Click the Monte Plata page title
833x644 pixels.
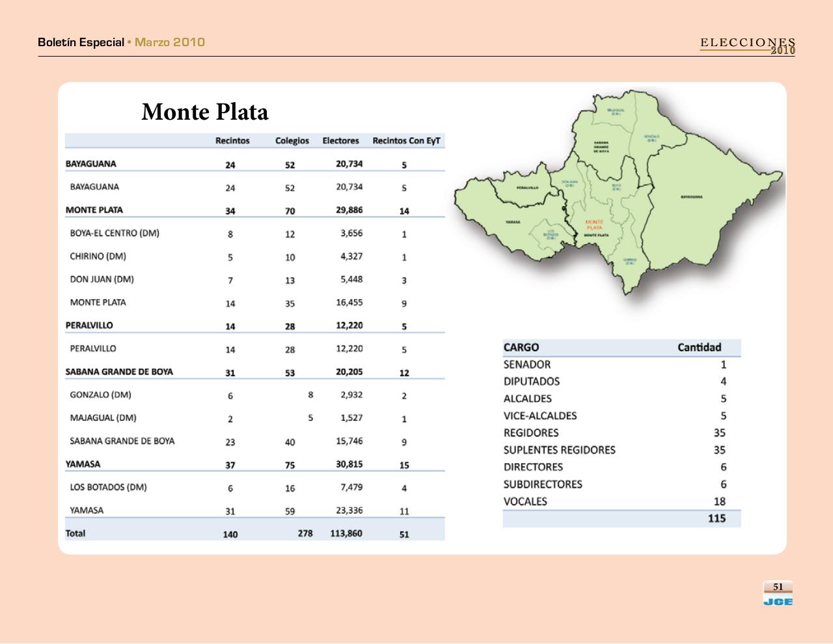[204, 112]
